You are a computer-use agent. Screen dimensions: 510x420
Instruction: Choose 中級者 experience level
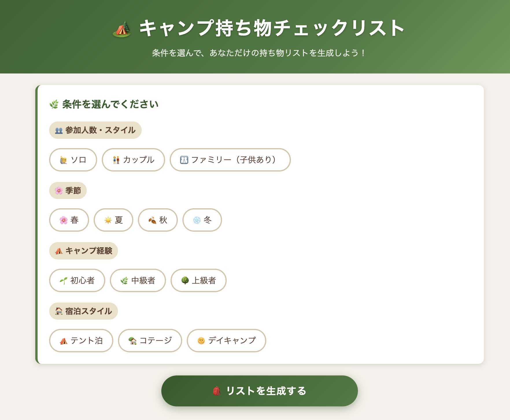click(x=138, y=281)
